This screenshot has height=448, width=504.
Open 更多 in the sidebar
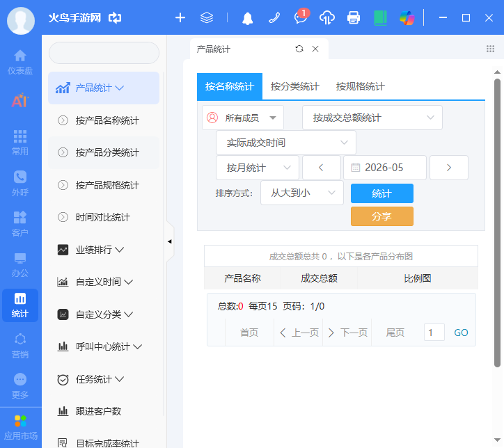20,386
